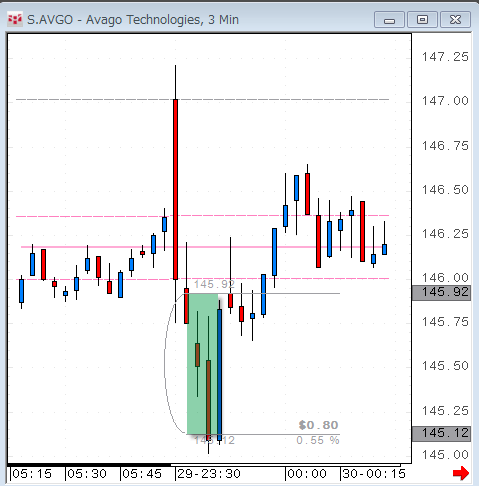Close the S.AVGO chart window
Screen dimensions: 479x486
pyautogui.click(x=455, y=20)
